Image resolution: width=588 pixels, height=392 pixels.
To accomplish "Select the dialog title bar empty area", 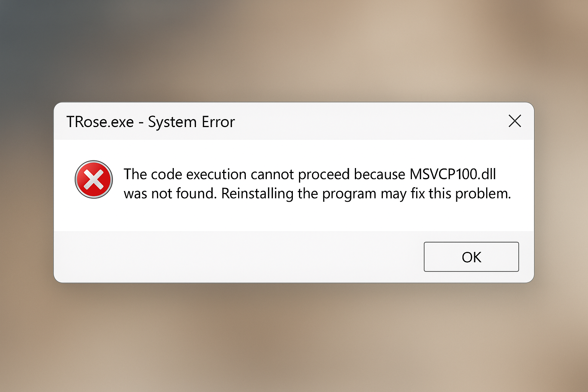I will click(367, 121).
